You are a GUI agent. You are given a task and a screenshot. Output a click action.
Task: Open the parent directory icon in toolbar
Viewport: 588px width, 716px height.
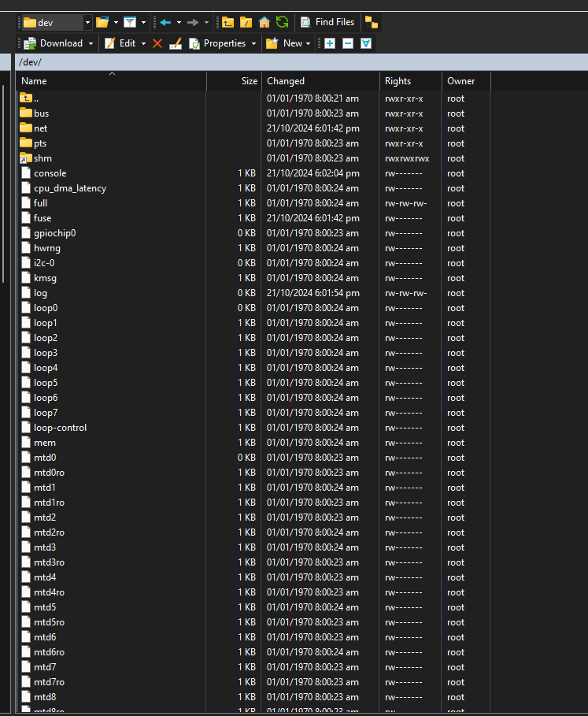228,22
